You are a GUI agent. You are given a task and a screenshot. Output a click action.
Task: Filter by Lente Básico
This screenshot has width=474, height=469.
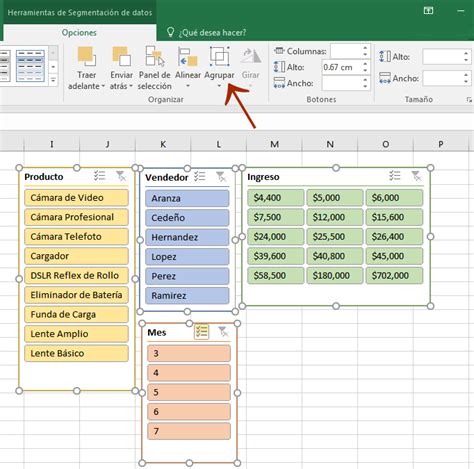coord(76,353)
